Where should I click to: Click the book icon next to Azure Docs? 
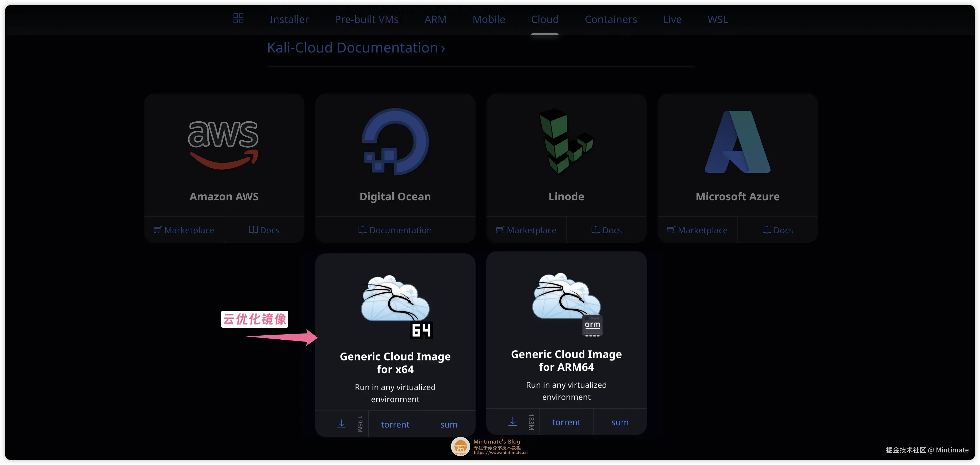[x=766, y=230]
